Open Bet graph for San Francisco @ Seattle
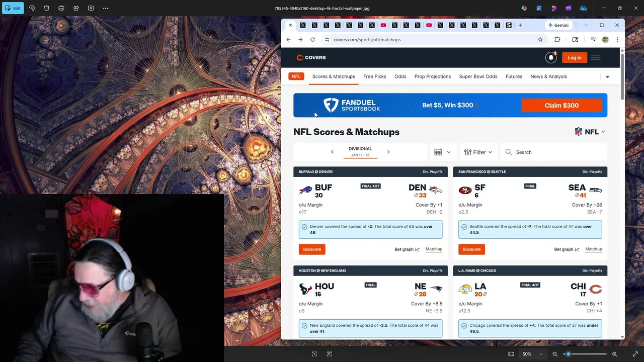Viewport: 644px width, 362px height. point(567,249)
